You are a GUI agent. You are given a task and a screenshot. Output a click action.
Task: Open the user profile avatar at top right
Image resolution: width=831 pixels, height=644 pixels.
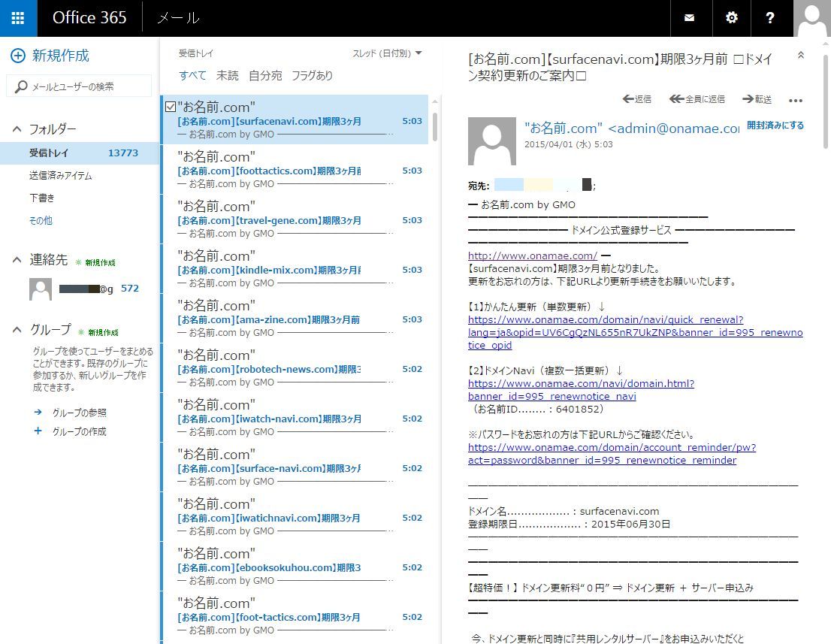pos(812,18)
